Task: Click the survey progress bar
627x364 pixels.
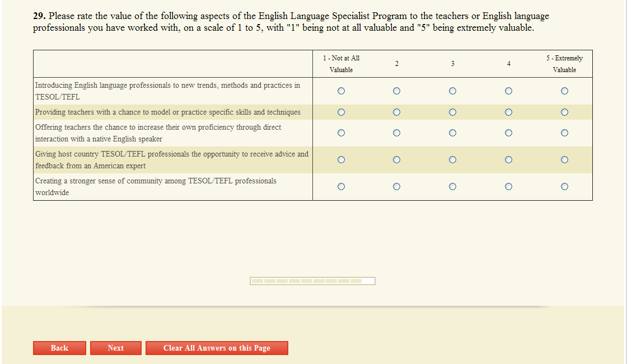Action: 312,281
